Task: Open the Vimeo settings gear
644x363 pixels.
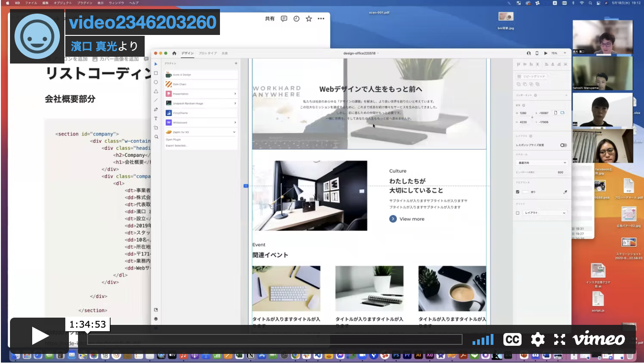Action: [537, 339]
